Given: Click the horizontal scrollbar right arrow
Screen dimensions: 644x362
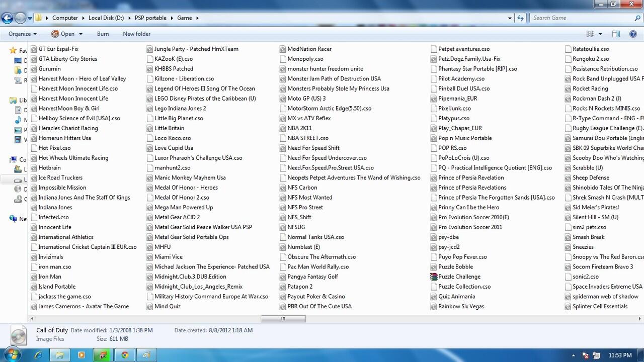Looking at the screenshot, I should 640,319.
